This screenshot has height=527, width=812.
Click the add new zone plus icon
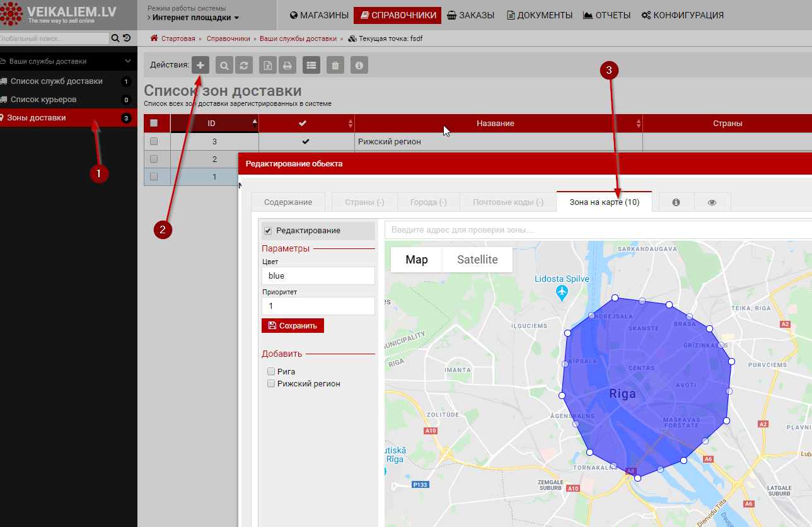point(200,65)
